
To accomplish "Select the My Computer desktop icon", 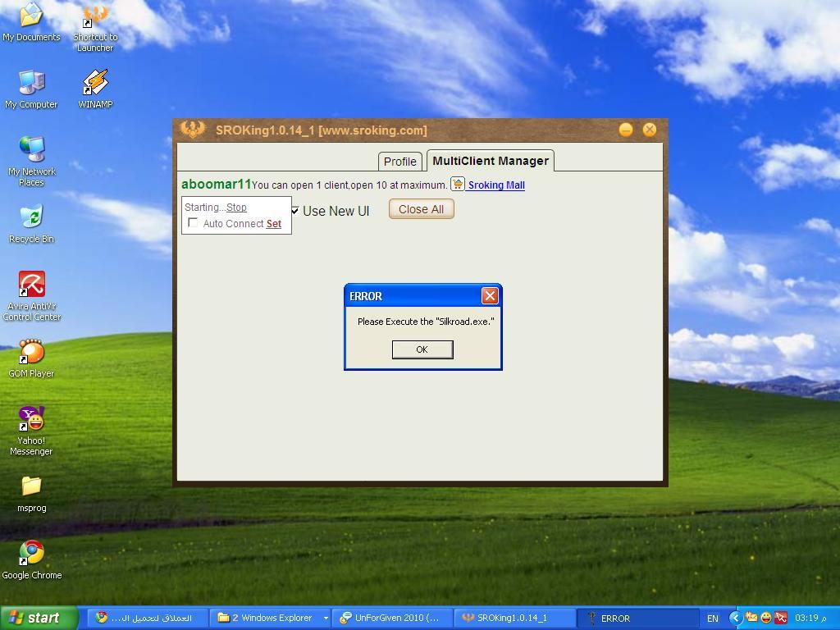I will coord(31,89).
